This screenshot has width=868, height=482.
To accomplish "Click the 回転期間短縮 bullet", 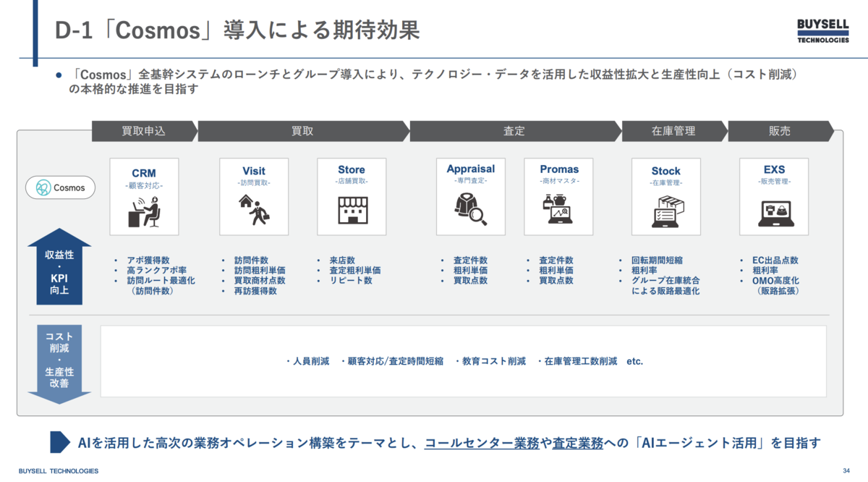I will 658,261.
